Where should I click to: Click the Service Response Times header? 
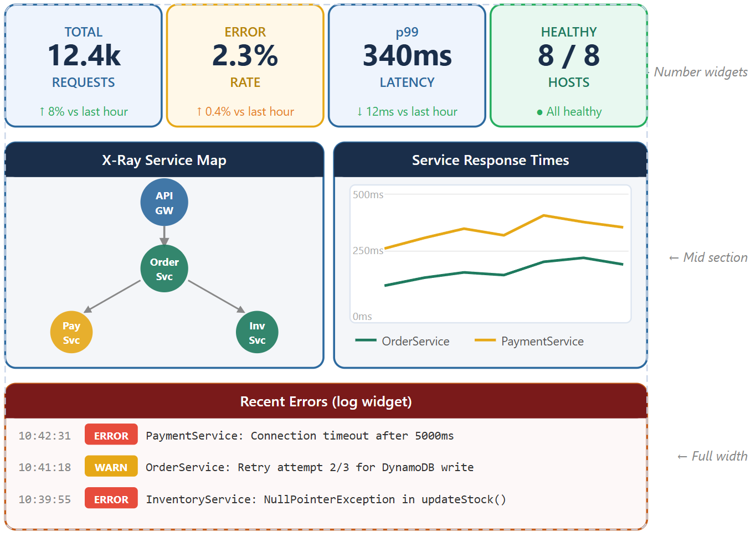point(490,160)
